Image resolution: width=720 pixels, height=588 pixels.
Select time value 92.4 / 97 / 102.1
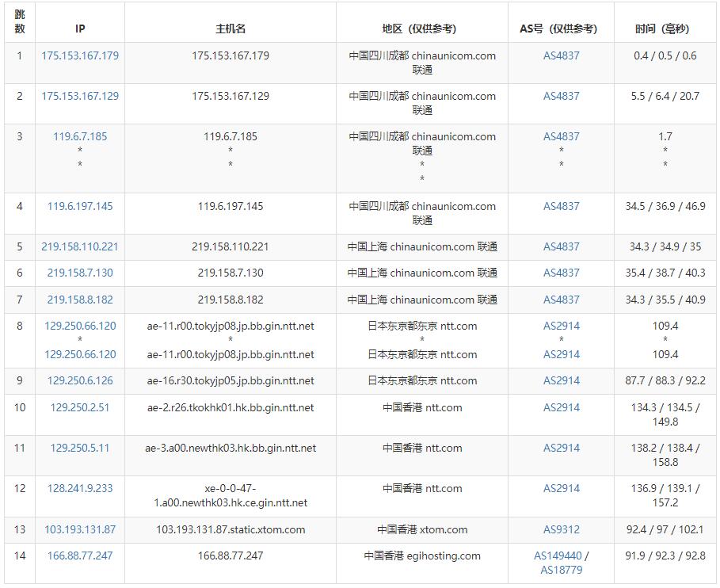[x=665, y=529]
